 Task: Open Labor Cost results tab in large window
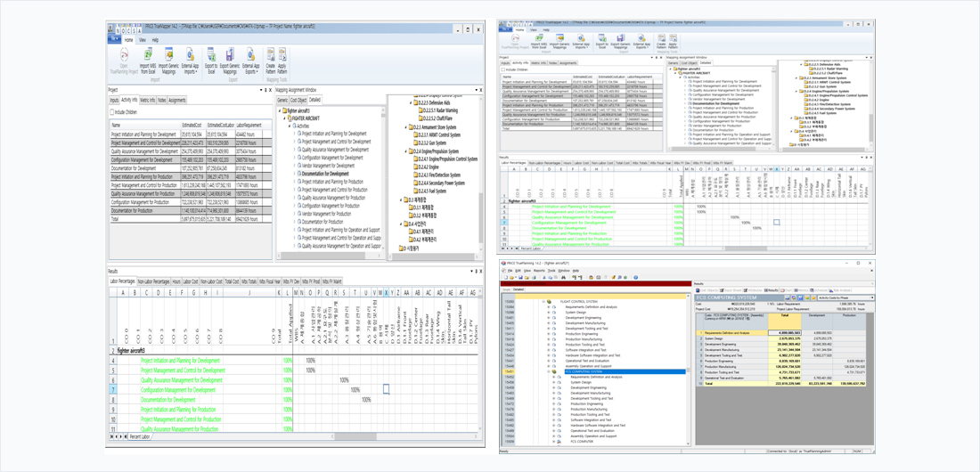click(190, 281)
